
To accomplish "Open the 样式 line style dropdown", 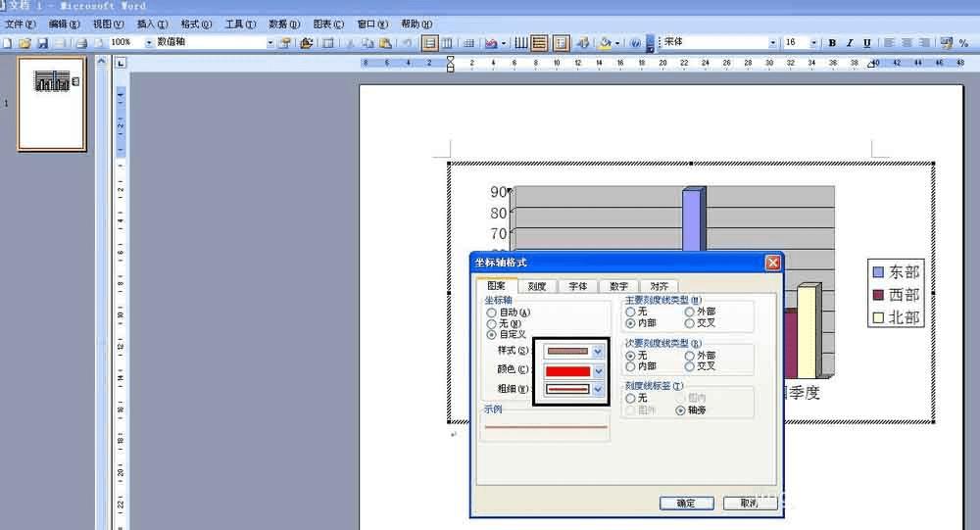I will tap(598, 352).
